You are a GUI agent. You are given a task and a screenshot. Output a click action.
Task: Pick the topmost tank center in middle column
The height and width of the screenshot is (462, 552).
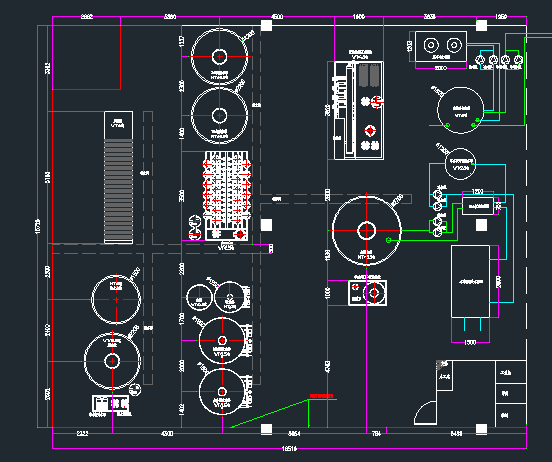[219, 56]
